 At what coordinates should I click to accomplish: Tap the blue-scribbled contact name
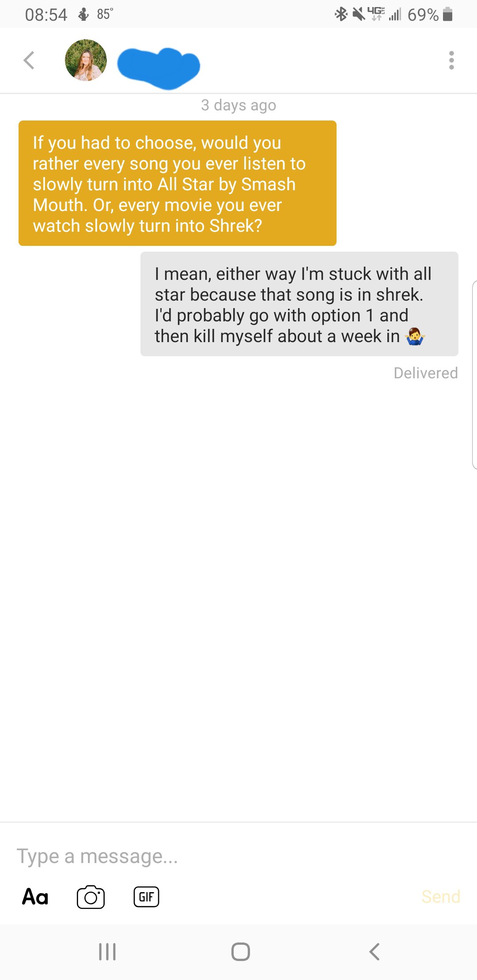[159, 67]
